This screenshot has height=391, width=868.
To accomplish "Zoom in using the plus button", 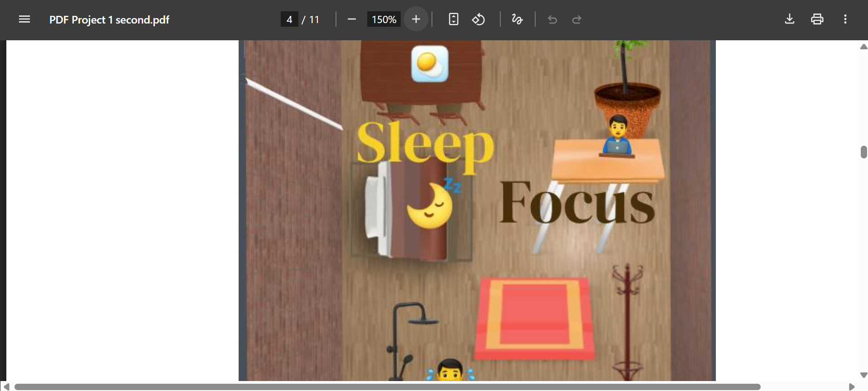I will 416,19.
